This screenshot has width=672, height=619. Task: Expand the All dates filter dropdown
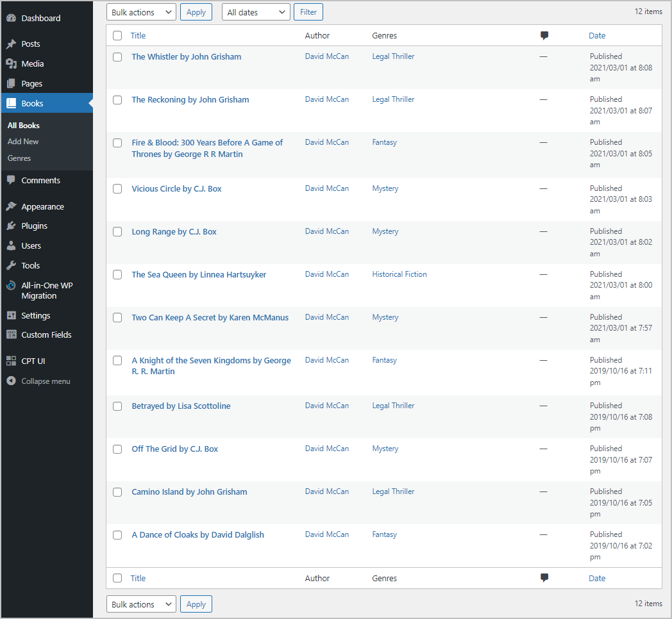[256, 12]
